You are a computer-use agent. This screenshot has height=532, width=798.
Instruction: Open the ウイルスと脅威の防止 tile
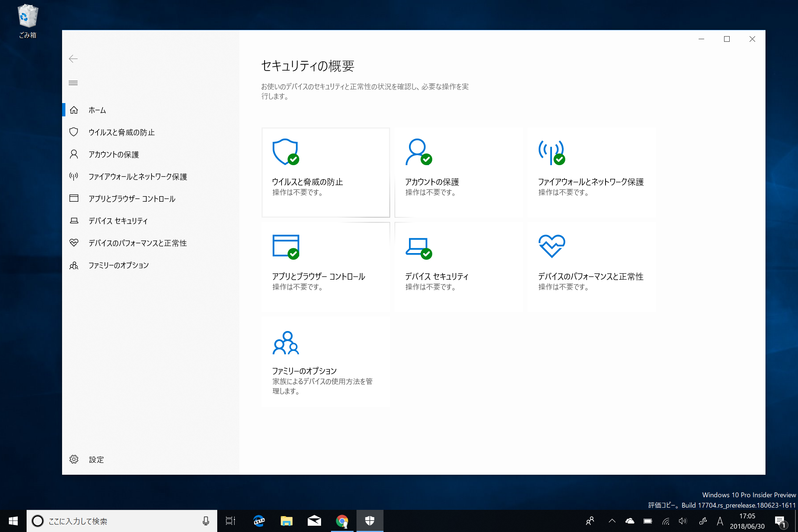point(325,173)
